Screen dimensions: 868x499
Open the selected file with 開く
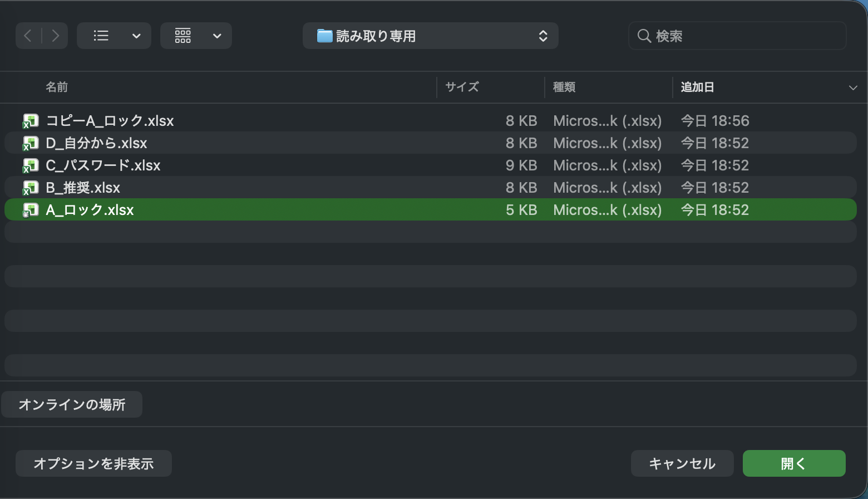pos(794,463)
